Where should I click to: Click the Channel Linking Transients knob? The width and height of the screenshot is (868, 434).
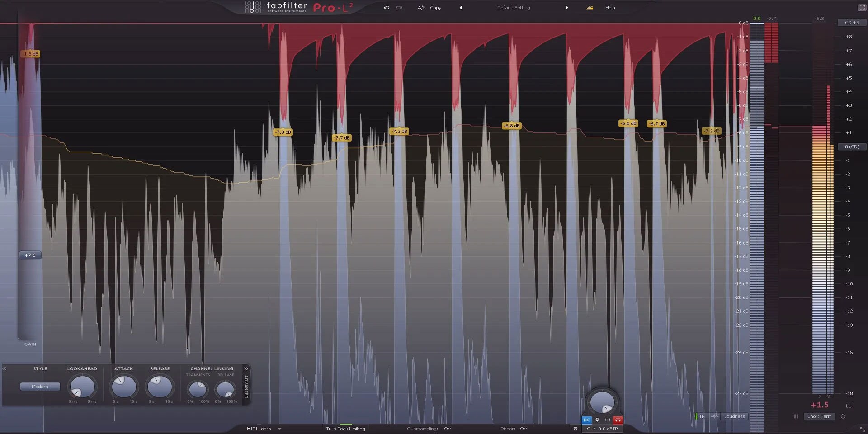(198, 389)
